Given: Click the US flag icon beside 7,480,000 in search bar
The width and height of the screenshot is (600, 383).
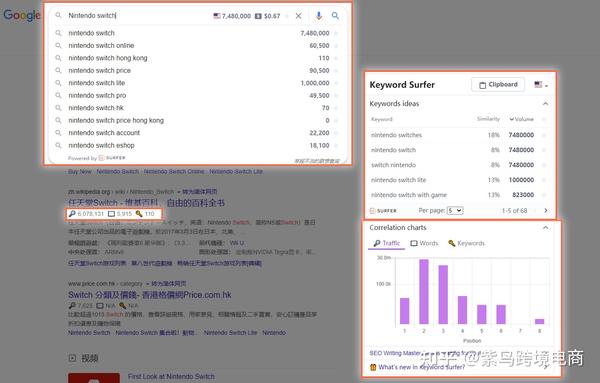Looking at the screenshot, I should [x=217, y=16].
